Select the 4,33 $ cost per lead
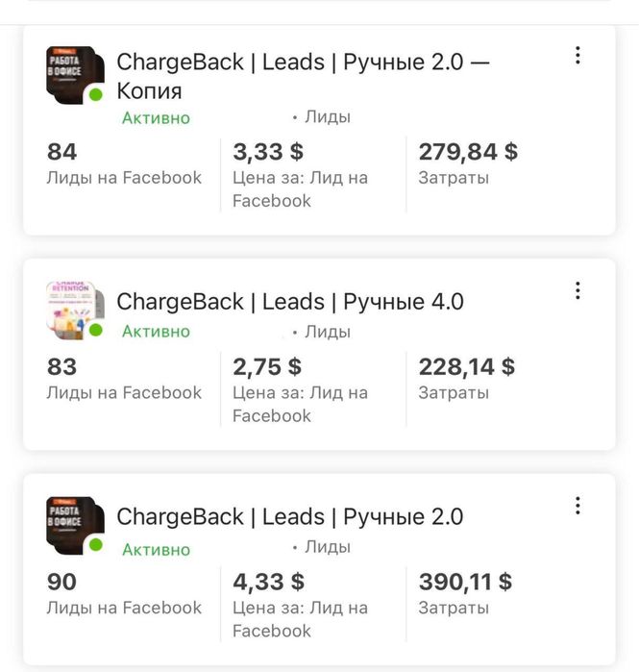The image size is (639, 672). coord(269,583)
